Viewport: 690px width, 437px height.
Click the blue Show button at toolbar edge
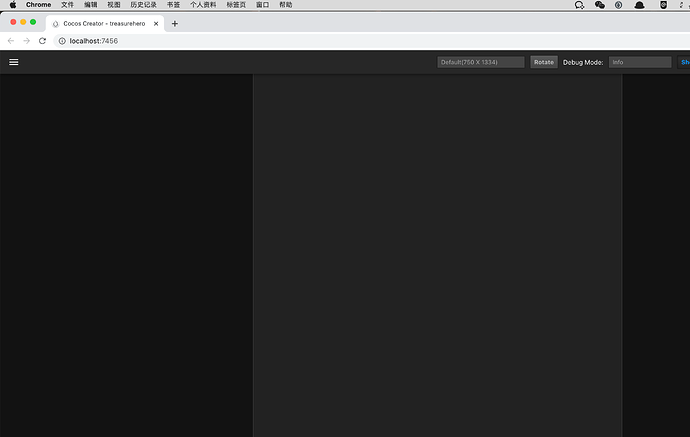[684, 62]
